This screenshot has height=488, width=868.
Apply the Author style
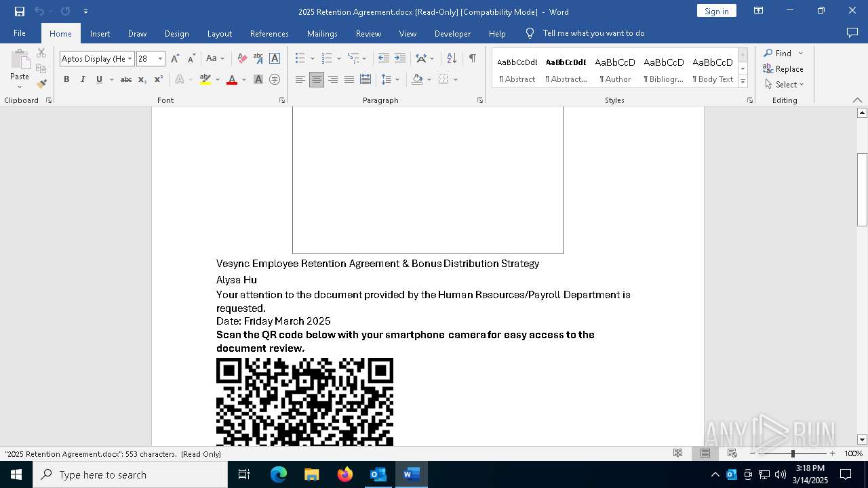[x=615, y=68]
